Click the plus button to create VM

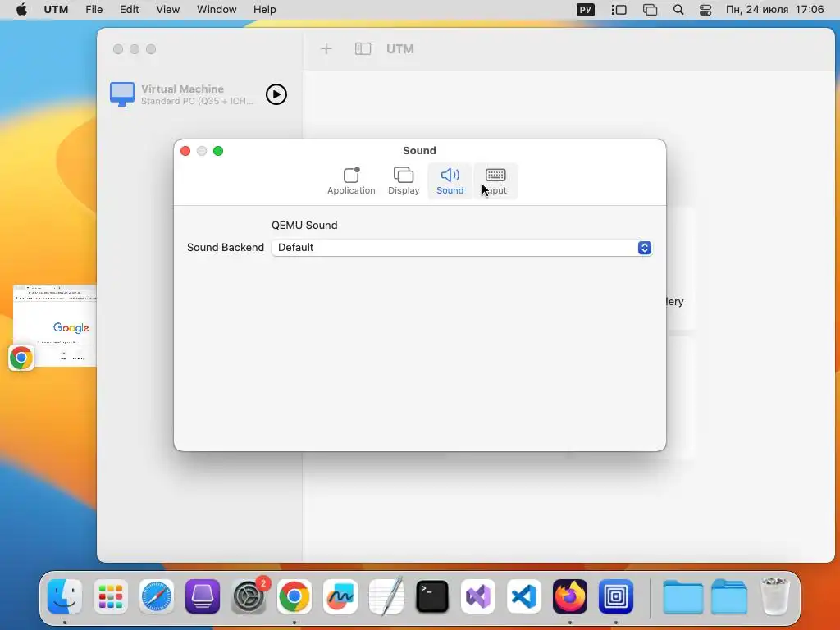click(x=326, y=48)
